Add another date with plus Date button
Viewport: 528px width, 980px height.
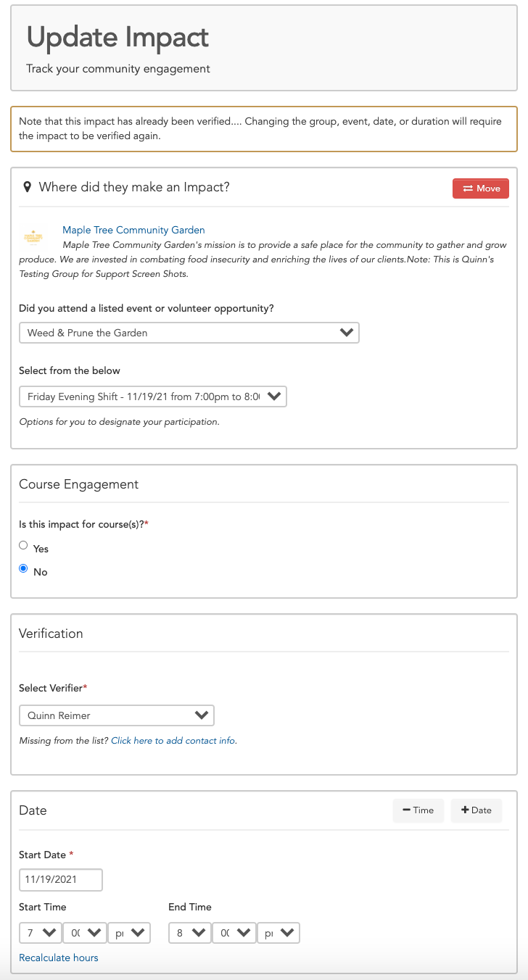(x=477, y=810)
